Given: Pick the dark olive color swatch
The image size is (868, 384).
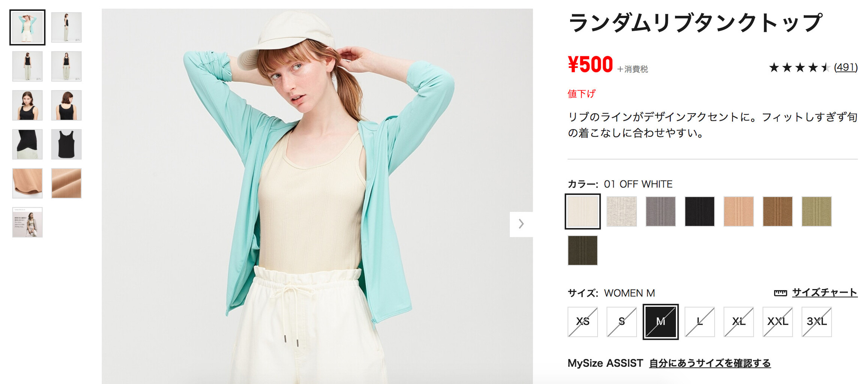Looking at the screenshot, I should click(583, 250).
